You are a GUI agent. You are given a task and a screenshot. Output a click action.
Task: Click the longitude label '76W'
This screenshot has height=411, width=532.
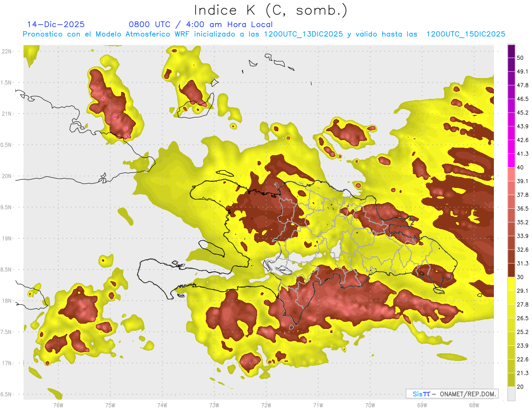58,405
